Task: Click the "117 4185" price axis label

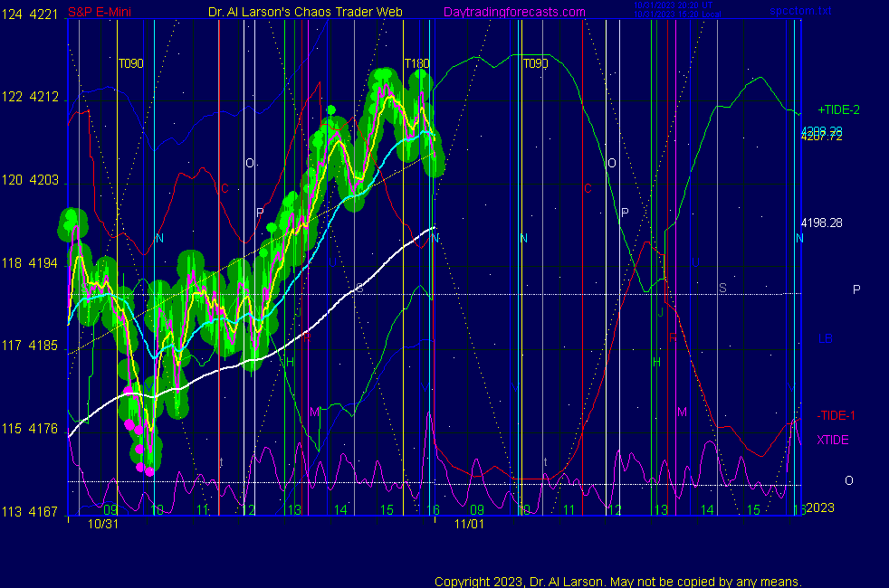Action: pos(30,346)
